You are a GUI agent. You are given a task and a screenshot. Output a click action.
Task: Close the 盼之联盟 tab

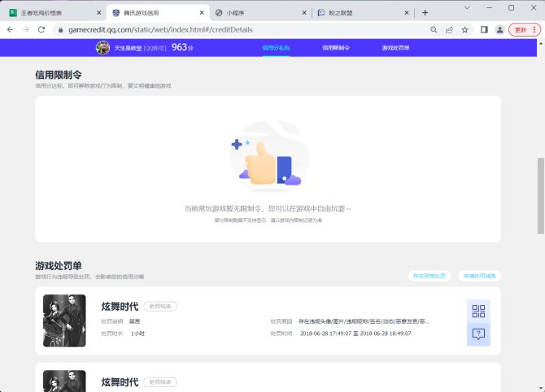click(x=407, y=13)
